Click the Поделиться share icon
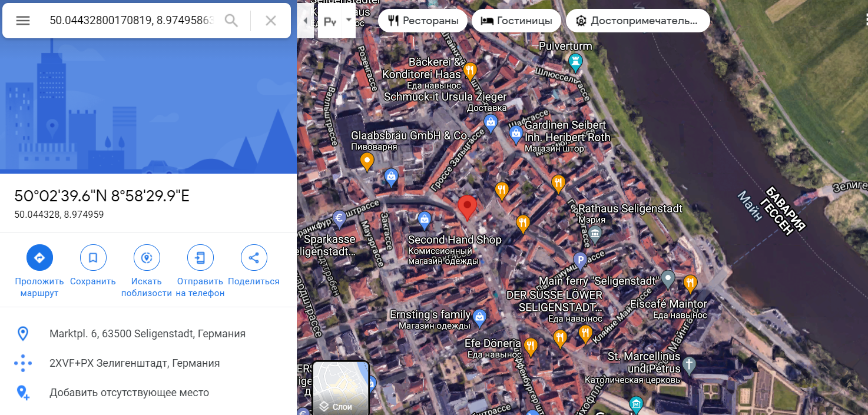 coord(254,257)
